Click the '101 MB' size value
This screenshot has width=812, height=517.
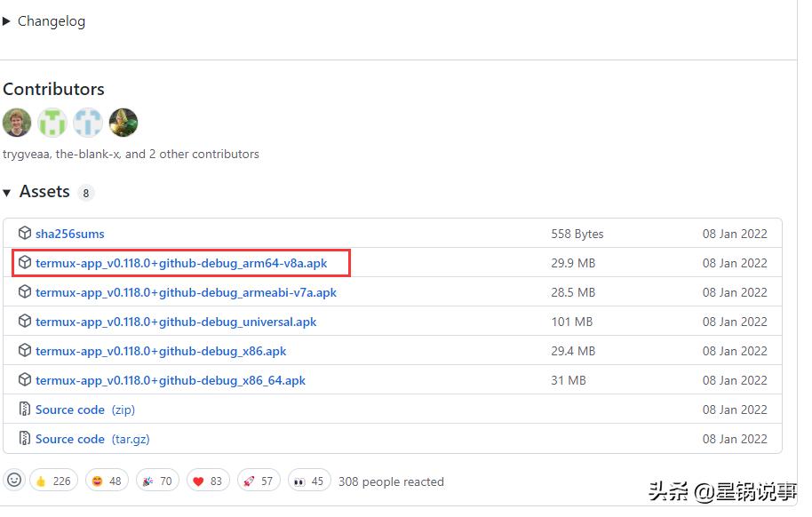572,322
